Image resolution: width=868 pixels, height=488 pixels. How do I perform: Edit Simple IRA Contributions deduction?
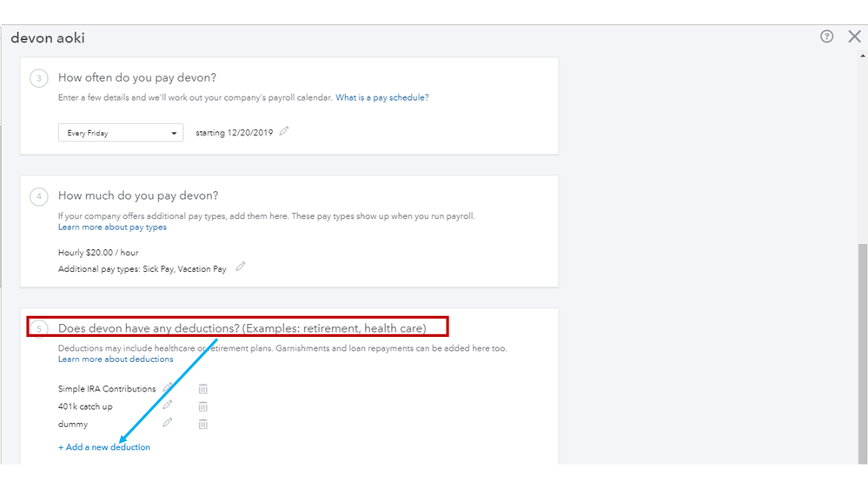tap(168, 387)
